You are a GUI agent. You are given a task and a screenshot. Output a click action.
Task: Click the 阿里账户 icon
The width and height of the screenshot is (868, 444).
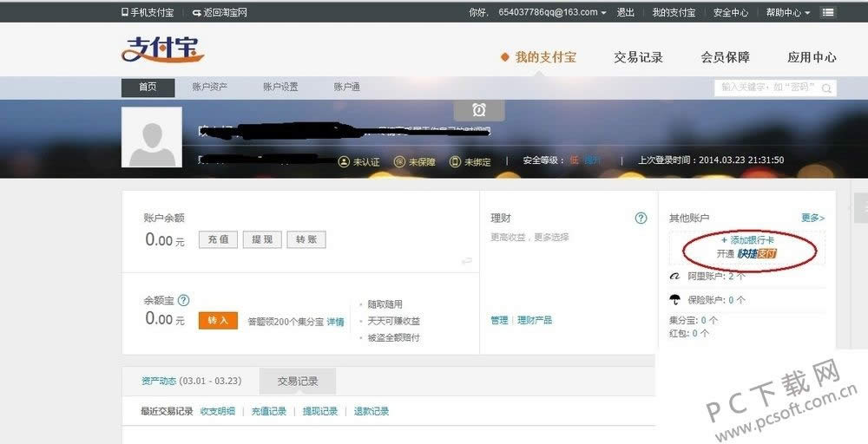[x=674, y=276]
